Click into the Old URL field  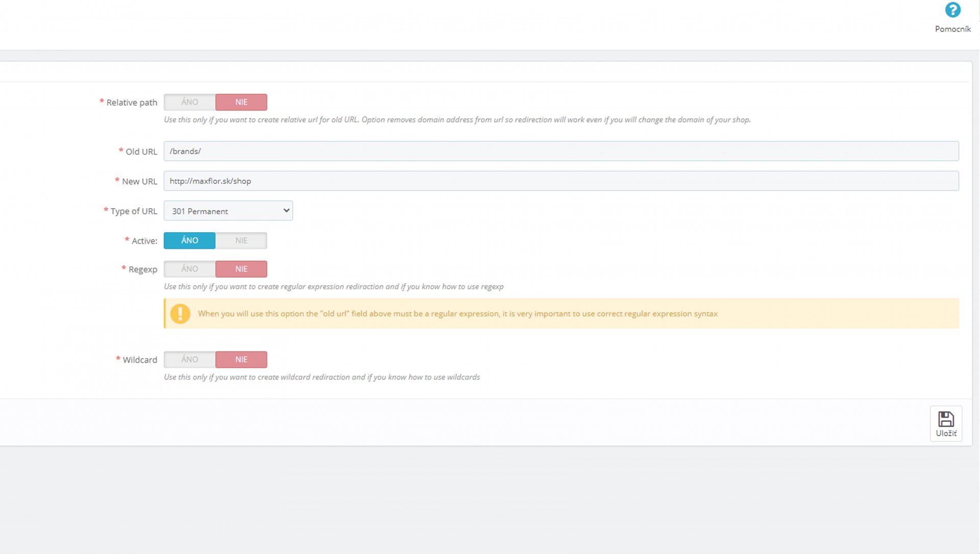point(560,151)
